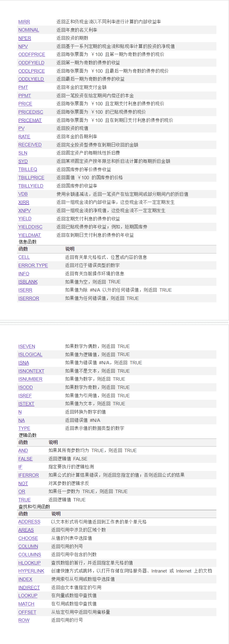229x644 pixels.
Task: Open the ISTEXT function link
Action: point(26,404)
